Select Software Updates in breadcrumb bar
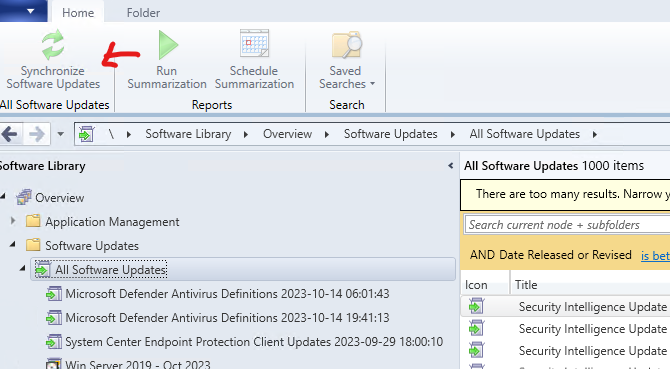 (x=391, y=134)
